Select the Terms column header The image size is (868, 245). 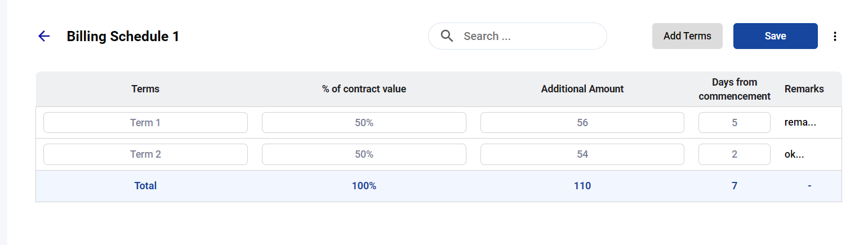[145, 89]
